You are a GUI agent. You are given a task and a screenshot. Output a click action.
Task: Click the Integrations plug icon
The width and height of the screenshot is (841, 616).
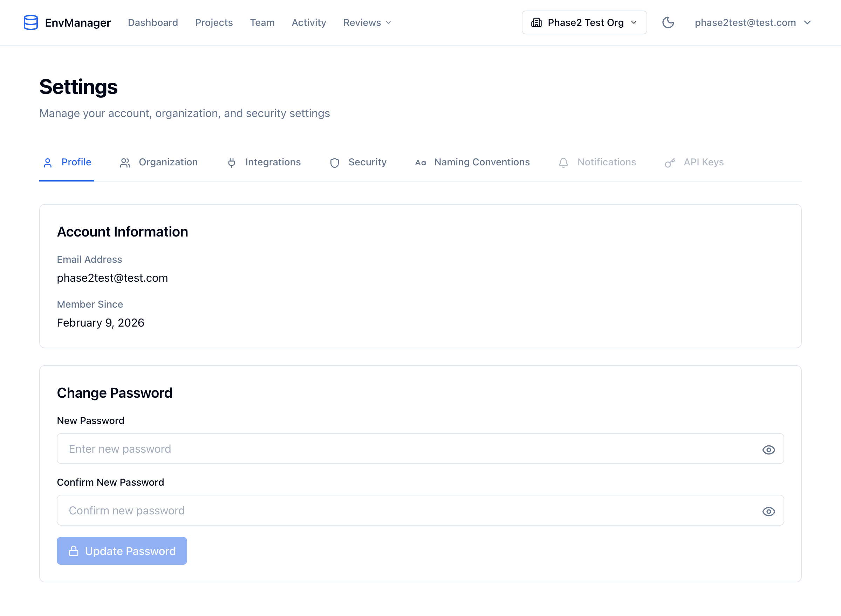click(232, 163)
